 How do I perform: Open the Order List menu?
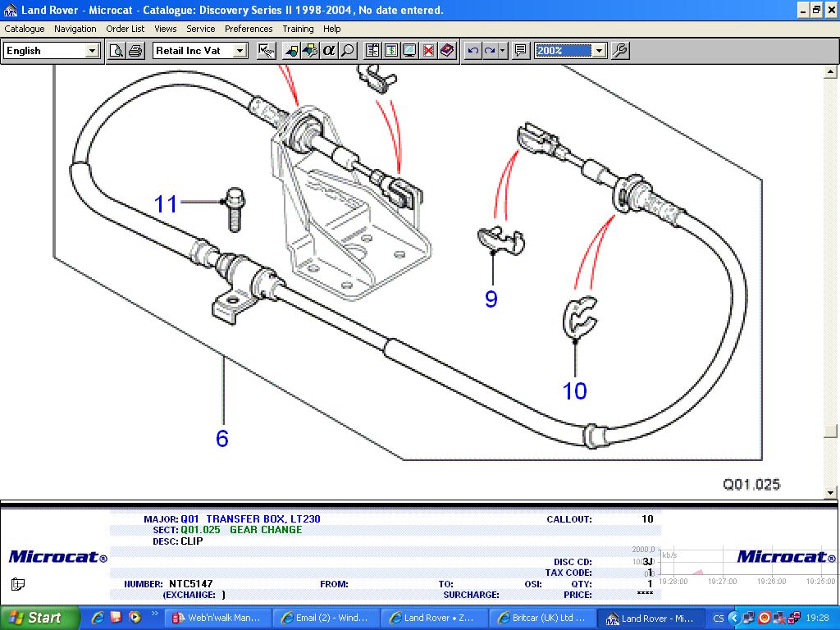[x=126, y=29]
